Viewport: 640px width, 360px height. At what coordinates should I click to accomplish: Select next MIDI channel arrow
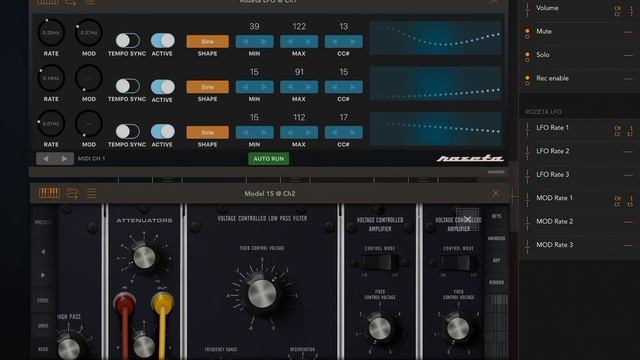click(64, 159)
